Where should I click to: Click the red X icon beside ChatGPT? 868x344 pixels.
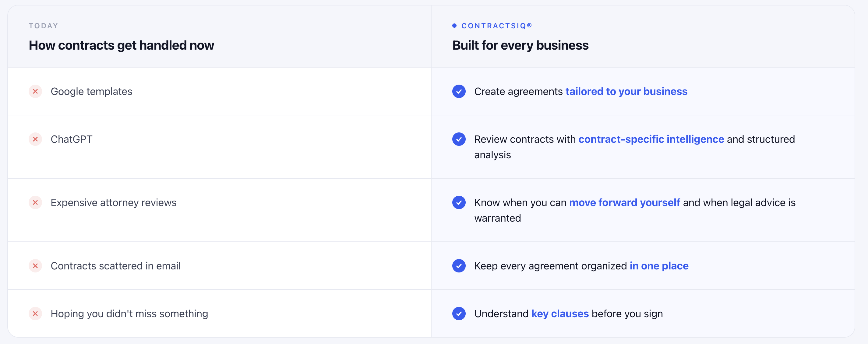(35, 139)
